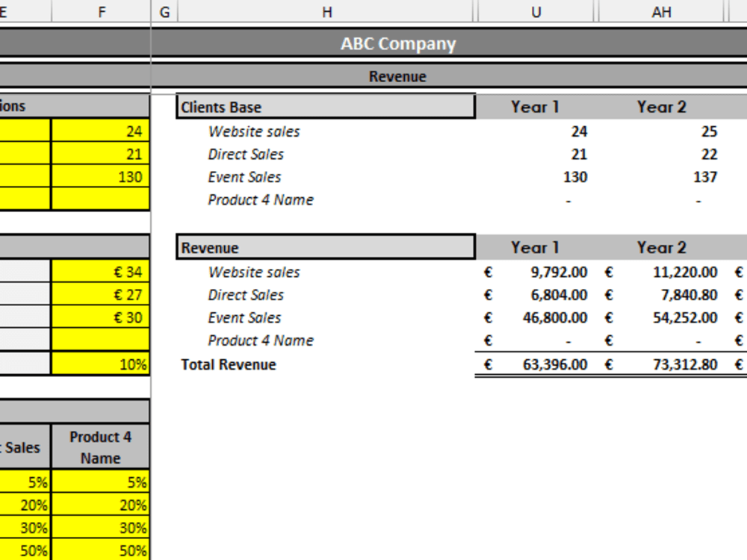Edit Product 4 Name 5% input cell
The width and height of the screenshot is (747, 560).
(x=100, y=482)
